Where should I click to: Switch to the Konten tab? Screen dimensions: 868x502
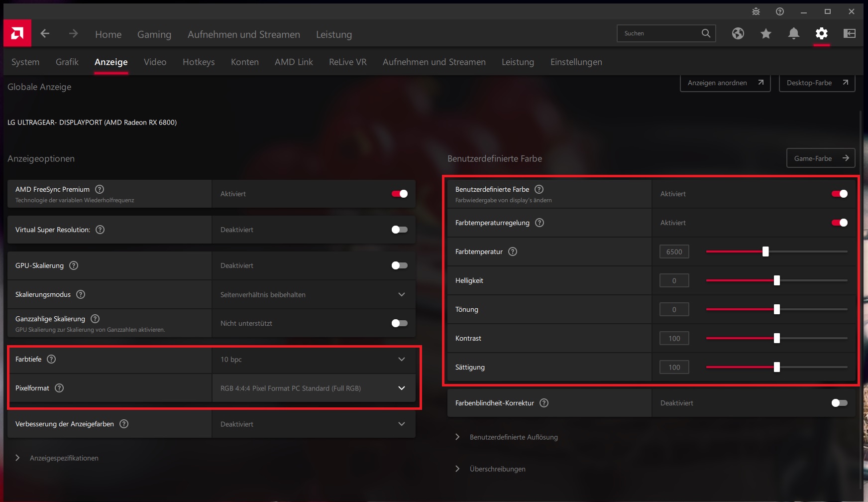coord(245,62)
